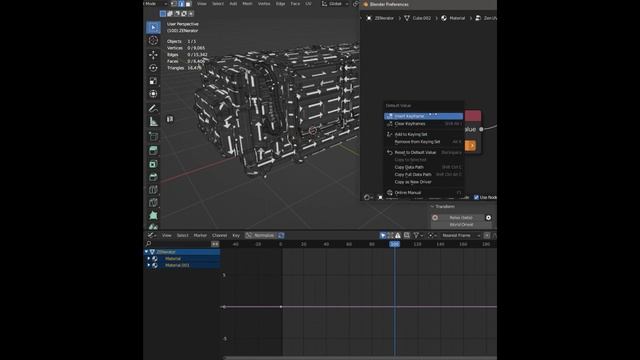
Task: Select the Extrude Region tool
Action: [153, 150]
